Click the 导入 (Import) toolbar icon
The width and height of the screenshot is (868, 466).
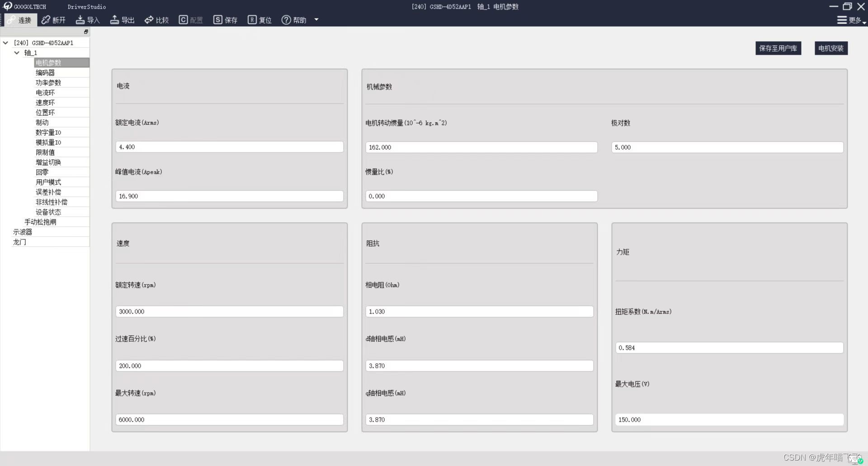coord(87,20)
